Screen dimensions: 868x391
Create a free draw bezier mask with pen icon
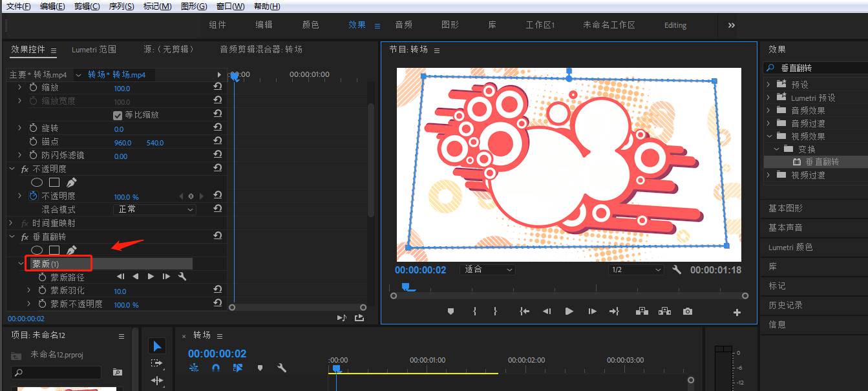[71, 249]
